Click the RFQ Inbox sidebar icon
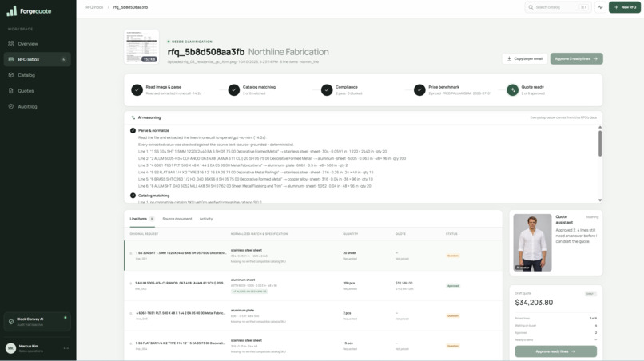Screen dimensions: 644x361 tap(11, 59)
